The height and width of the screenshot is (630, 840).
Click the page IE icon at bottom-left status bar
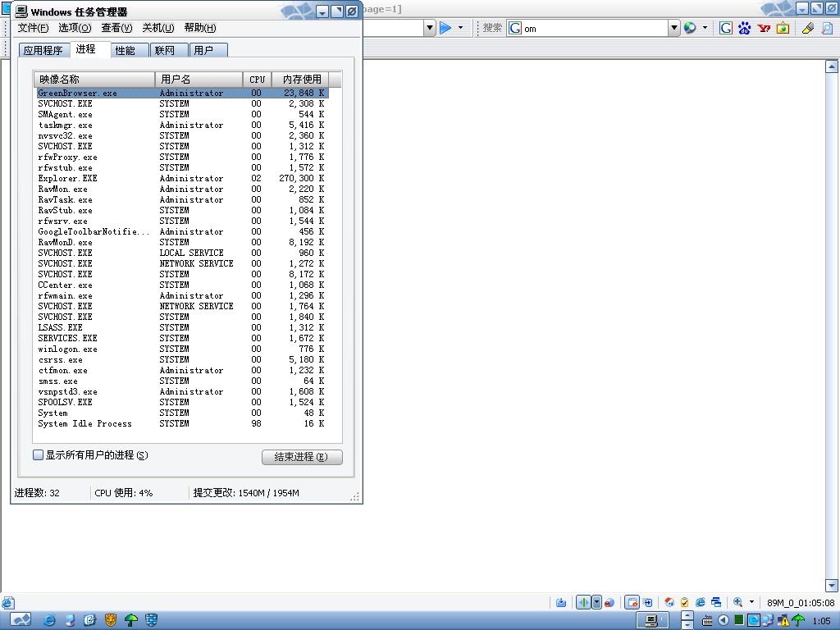7,603
